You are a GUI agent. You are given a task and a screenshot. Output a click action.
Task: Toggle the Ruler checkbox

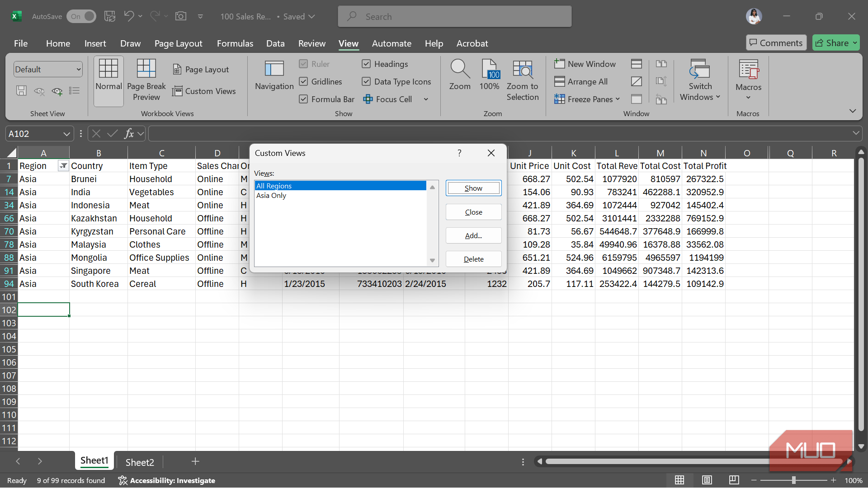303,64
